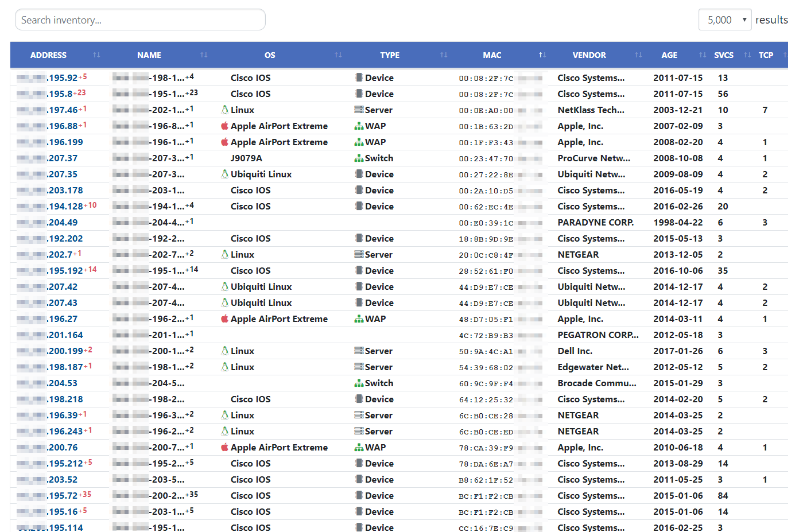
Task: Click the Linux penguin icon on the .197.46 row
Action: click(226, 109)
